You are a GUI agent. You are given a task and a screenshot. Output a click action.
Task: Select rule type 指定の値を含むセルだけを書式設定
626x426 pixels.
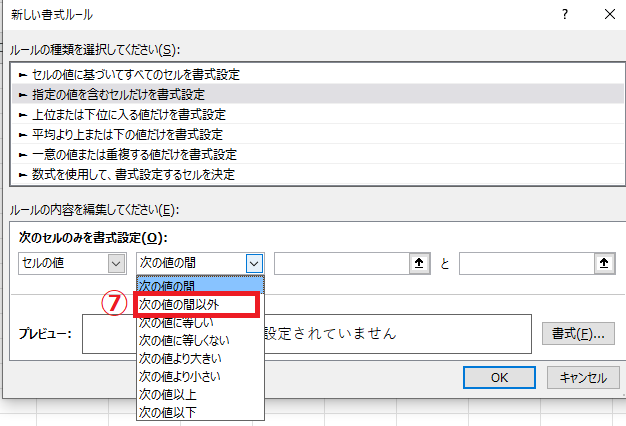pyautogui.click(x=318, y=94)
